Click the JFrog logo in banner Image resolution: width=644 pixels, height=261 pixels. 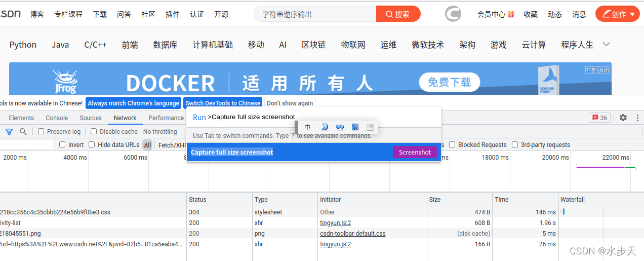65,83
